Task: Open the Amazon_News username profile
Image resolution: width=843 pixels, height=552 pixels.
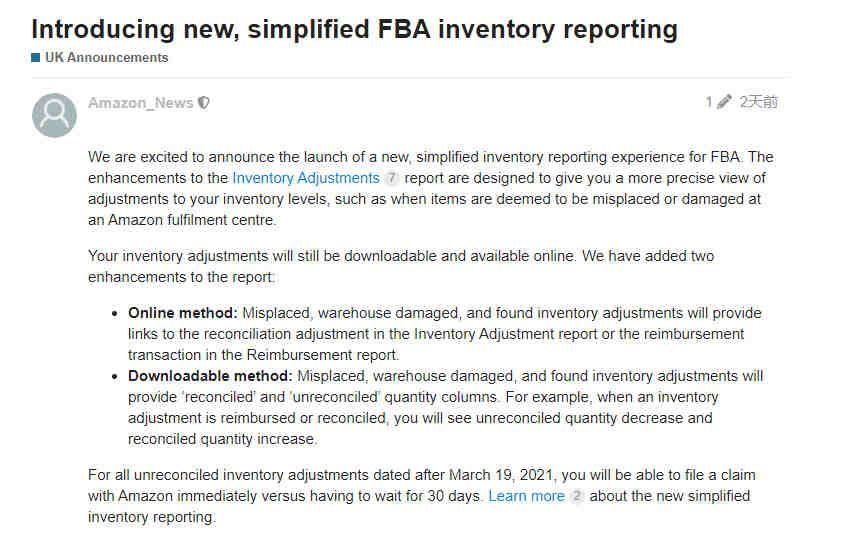Action: click(140, 103)
